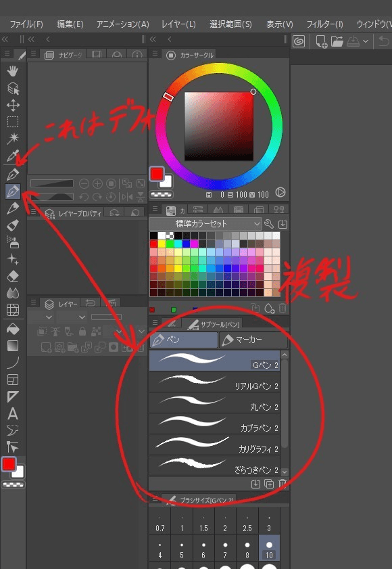The image size is (392, 569).
Task: Switch to マーカー sub tool group
Action: tap(253, 340)
